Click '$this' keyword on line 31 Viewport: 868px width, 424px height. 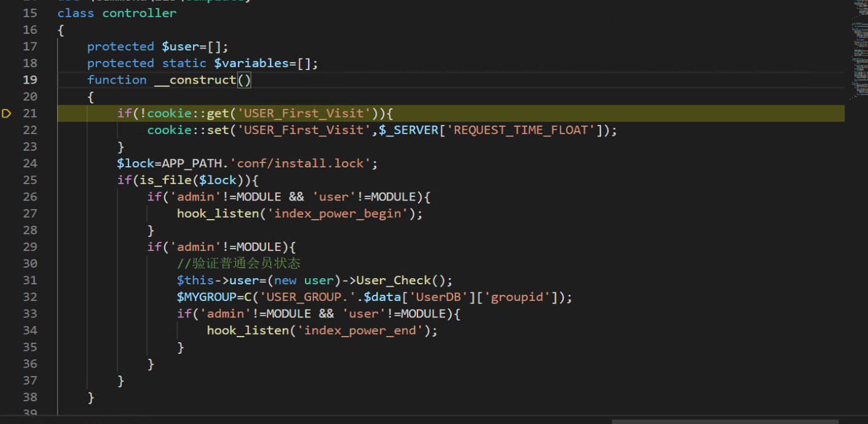coord(195,281)
